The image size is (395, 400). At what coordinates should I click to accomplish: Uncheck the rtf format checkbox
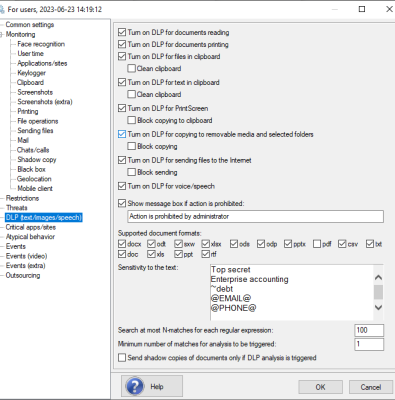pyautogui.click(x=206, y=254)
